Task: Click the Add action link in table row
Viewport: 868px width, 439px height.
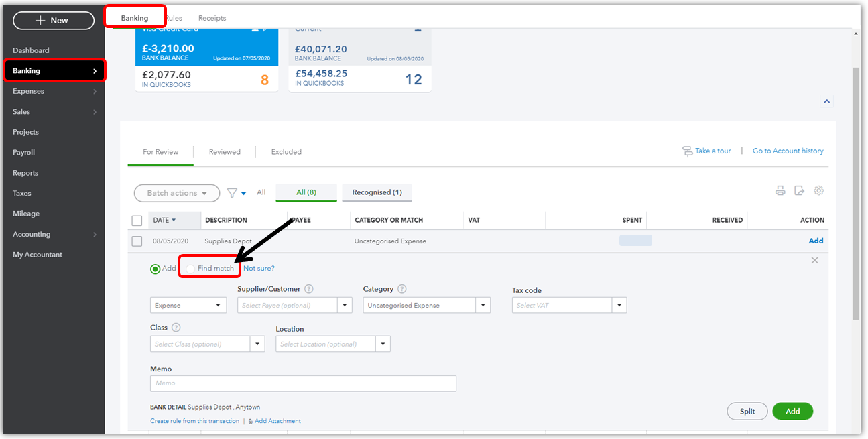Action: pyautogui.click(x=816, y=241)
